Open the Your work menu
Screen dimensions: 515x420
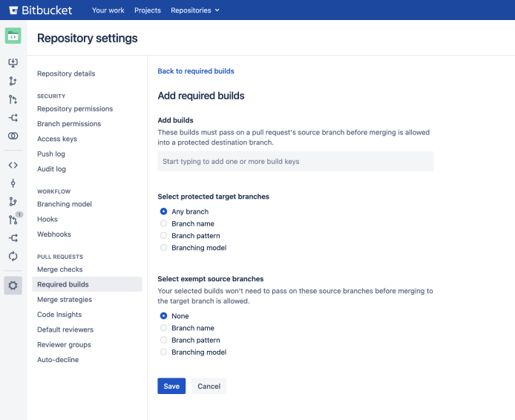[x=108, y=10]
